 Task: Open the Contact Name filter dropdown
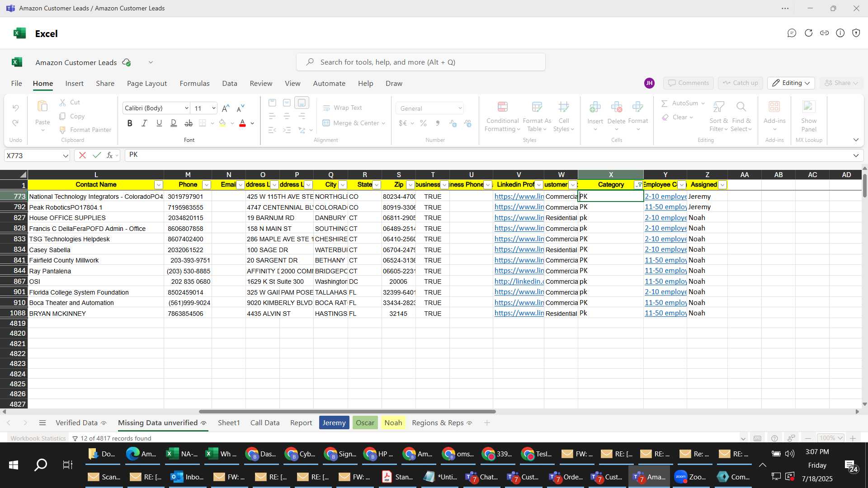(159, 185)
